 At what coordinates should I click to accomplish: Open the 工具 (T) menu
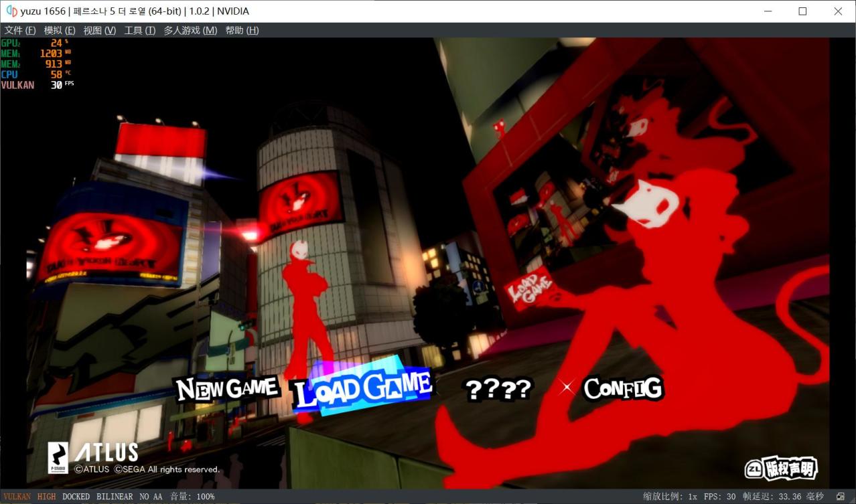[x=139, y=30]
